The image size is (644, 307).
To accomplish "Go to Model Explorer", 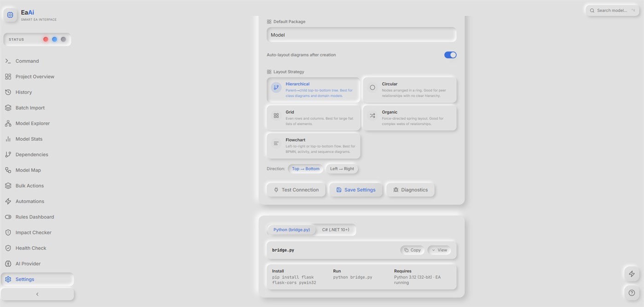I will [x=37, y=123].
